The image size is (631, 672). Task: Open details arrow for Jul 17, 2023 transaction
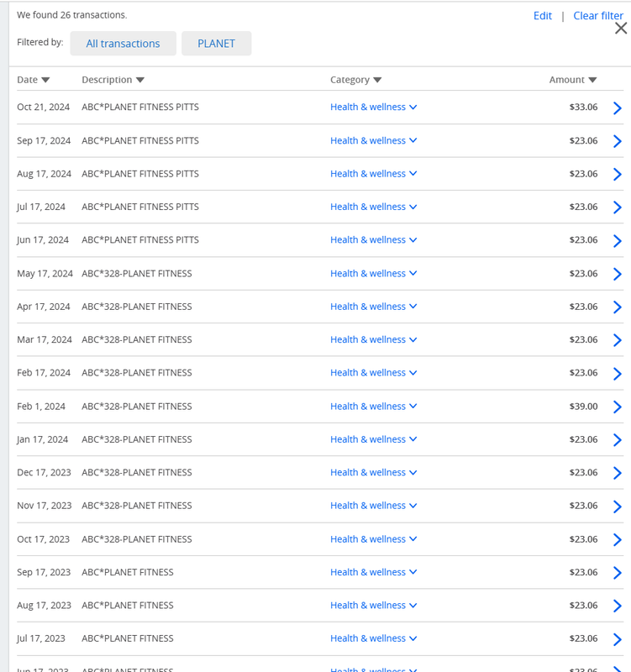[618, 639]
